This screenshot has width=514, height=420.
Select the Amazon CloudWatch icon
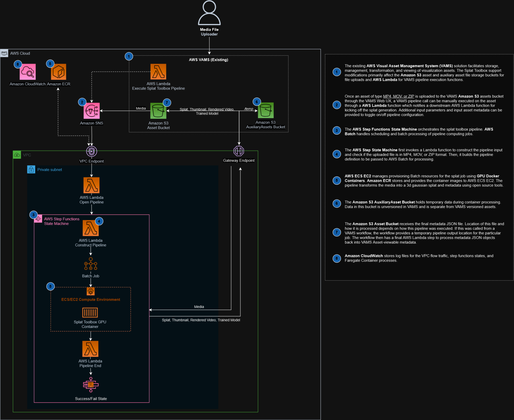[28, 72]
